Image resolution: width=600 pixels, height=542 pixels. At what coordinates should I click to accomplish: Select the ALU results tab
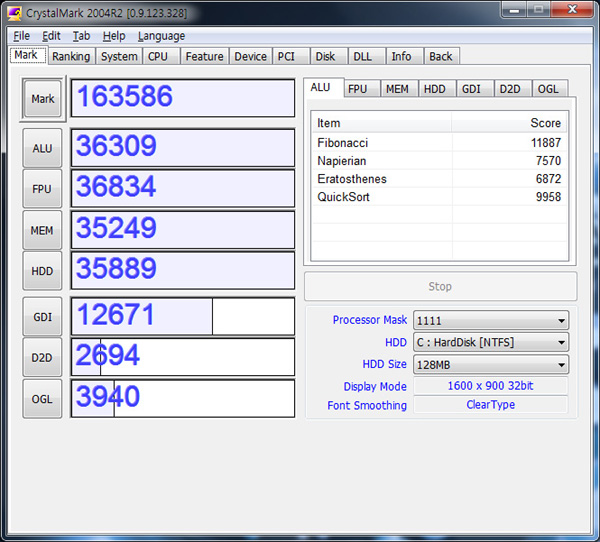323,88
